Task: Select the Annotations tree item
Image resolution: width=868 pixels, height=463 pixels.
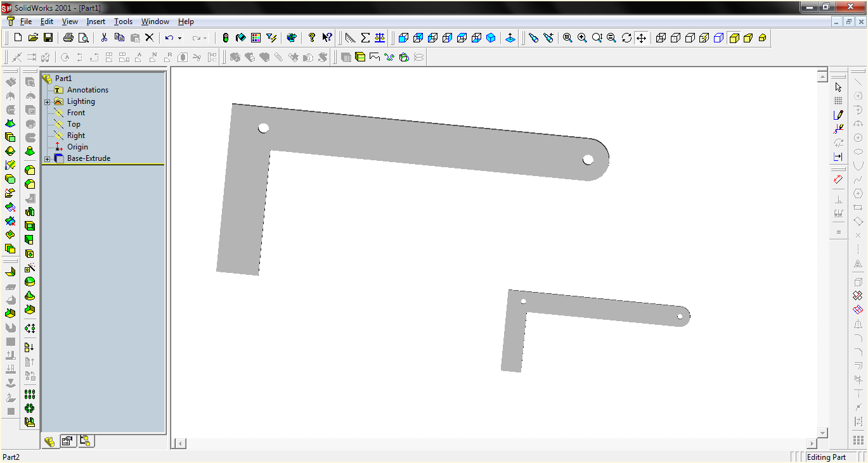Action: pyautogui.click(x=87, y=90)
